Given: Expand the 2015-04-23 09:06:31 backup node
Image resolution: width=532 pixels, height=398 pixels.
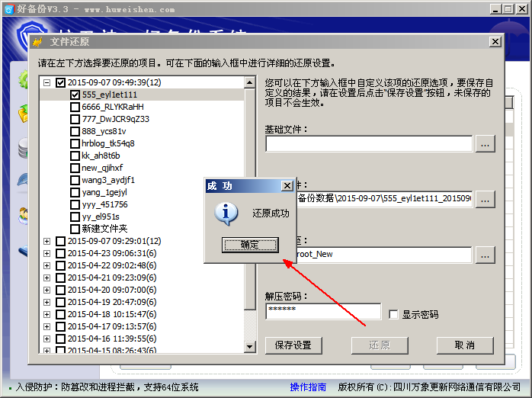Looking at the screenshot, I should point(46,253).
